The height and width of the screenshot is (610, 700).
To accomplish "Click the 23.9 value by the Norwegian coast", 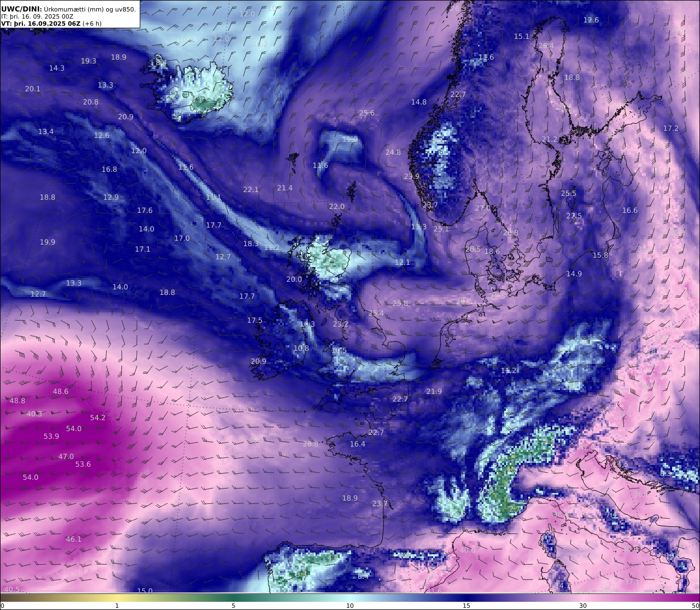I will click(x=412, y=176).
